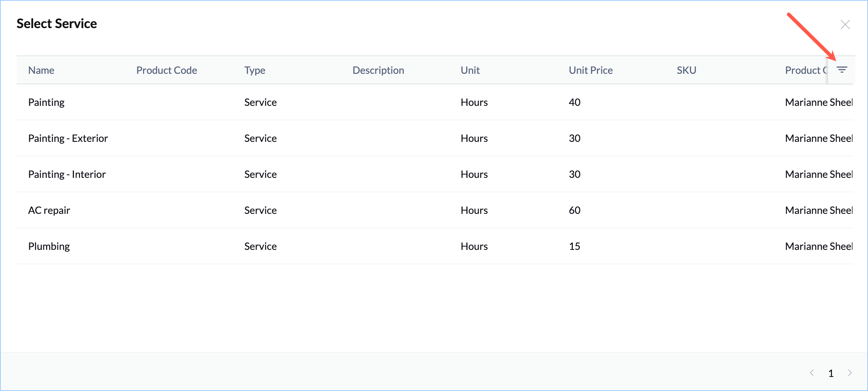Select AC repair service
The height and width of the screenshot is (391, 868).
click(x=49, y=210)
